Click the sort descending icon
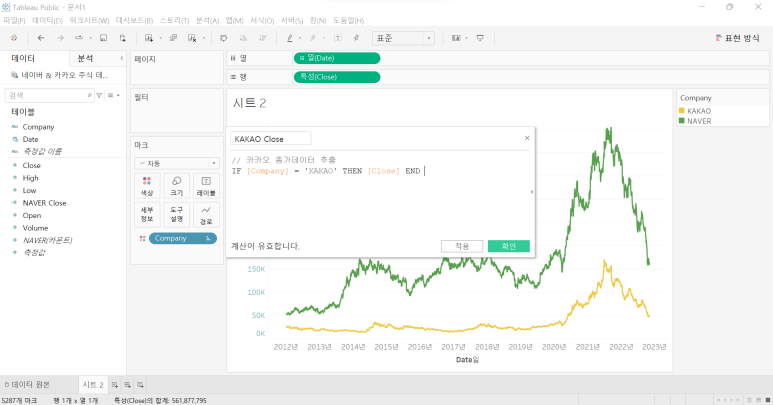Screen dimensions: 773x405 pyautogui.click(x=263, y=38)
